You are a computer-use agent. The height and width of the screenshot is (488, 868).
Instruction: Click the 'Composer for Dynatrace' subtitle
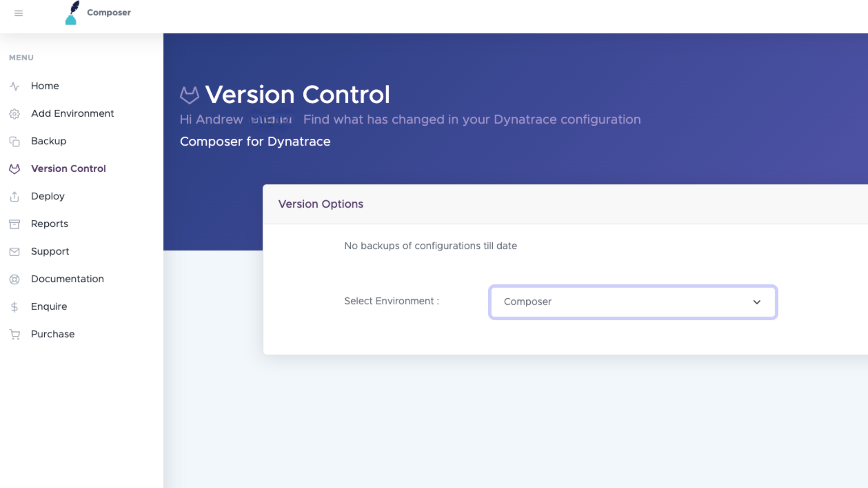click(x=255, y=141)
